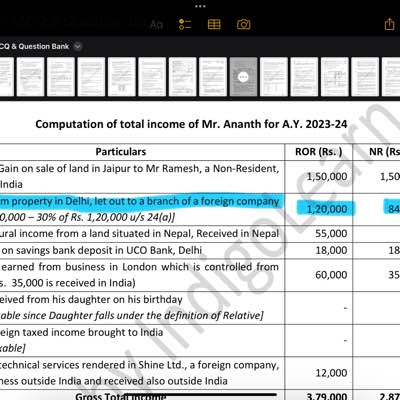The image size is (400, 400).
Task: Tap the highlighted 1,20,000 ROR value
Action: click(327, 209)
